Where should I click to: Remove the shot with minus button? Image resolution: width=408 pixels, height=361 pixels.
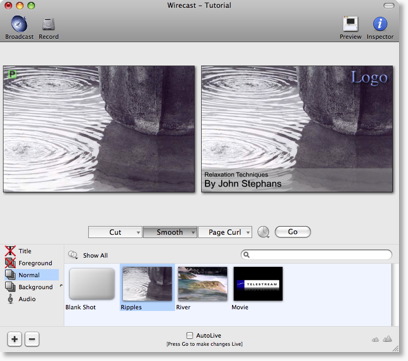(32, 339)
